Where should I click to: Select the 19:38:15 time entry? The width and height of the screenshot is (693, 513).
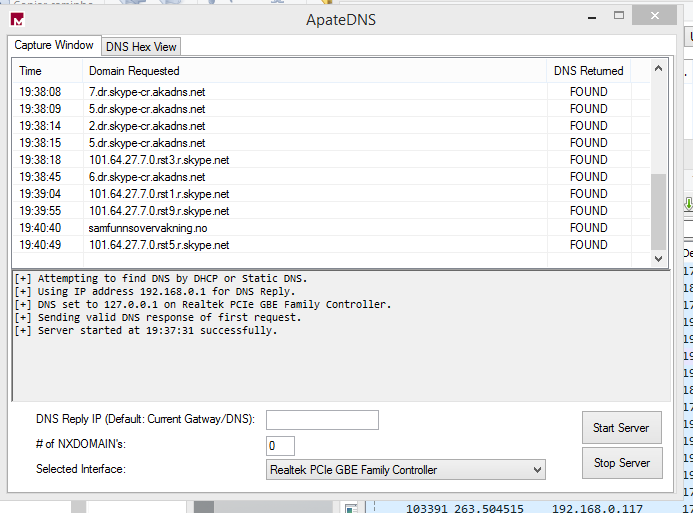(x=40, y=143)
